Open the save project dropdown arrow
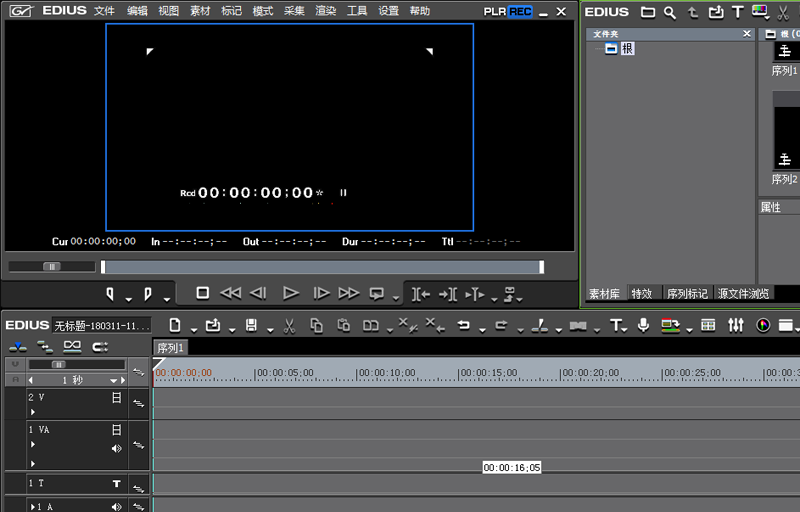This screenshot has width=800, height=512. [266, 328]
